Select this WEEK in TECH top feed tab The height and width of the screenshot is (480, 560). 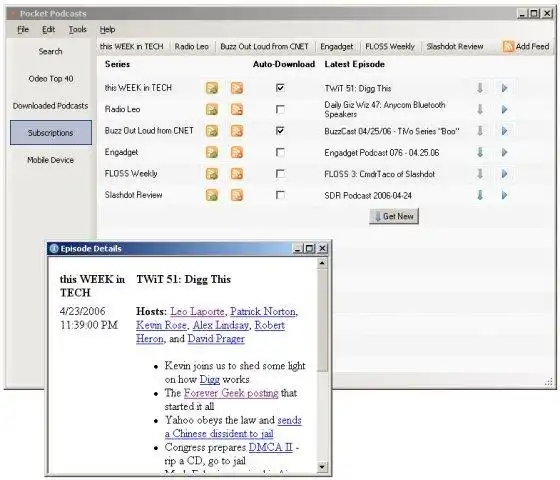coord(131,46)
